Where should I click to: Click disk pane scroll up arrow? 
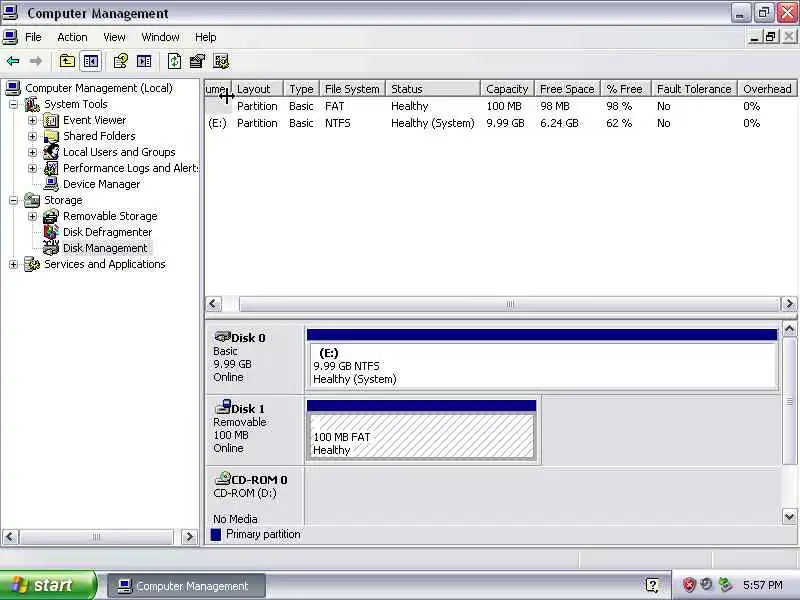[789, 329]
